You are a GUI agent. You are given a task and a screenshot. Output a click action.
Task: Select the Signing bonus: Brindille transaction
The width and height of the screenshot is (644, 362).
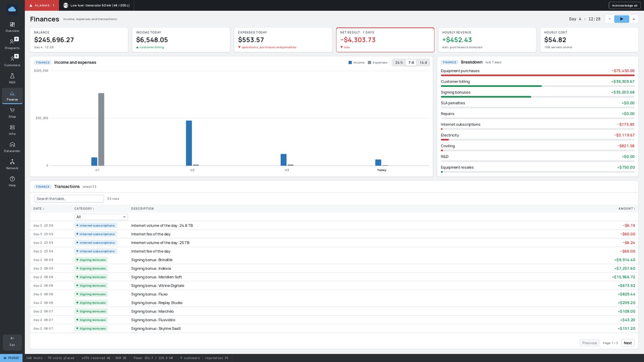pos(334,260)
